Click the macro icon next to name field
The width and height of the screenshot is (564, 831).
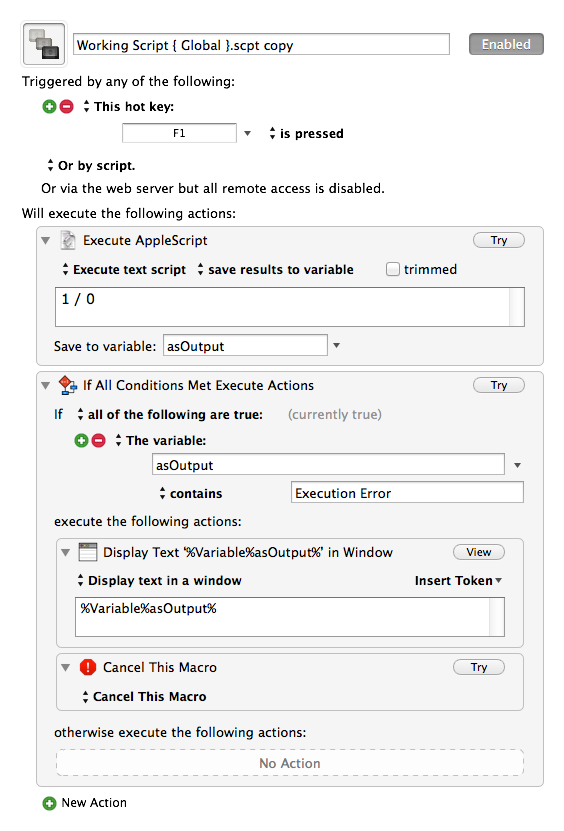[x=44, y=43]
